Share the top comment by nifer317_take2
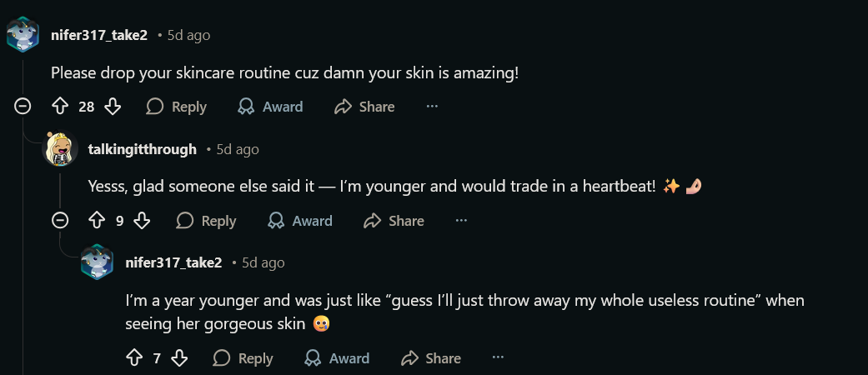The height and width of the screenshot is (375, 868). (x=364, y=107)
